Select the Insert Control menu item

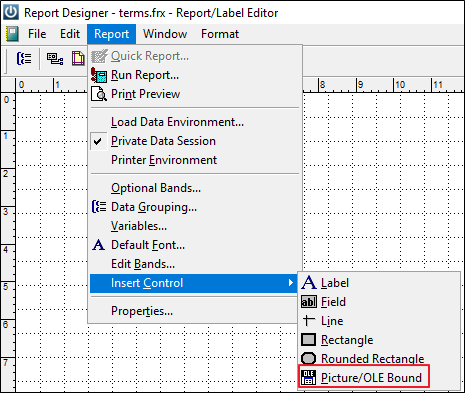(x=193, y=283)
